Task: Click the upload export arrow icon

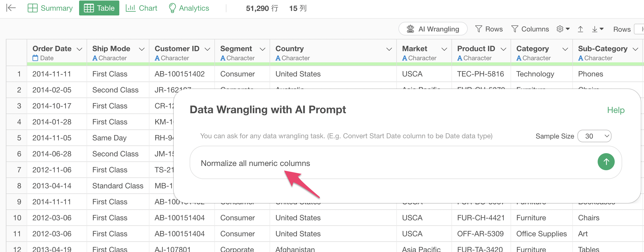Action: (581, 29)
